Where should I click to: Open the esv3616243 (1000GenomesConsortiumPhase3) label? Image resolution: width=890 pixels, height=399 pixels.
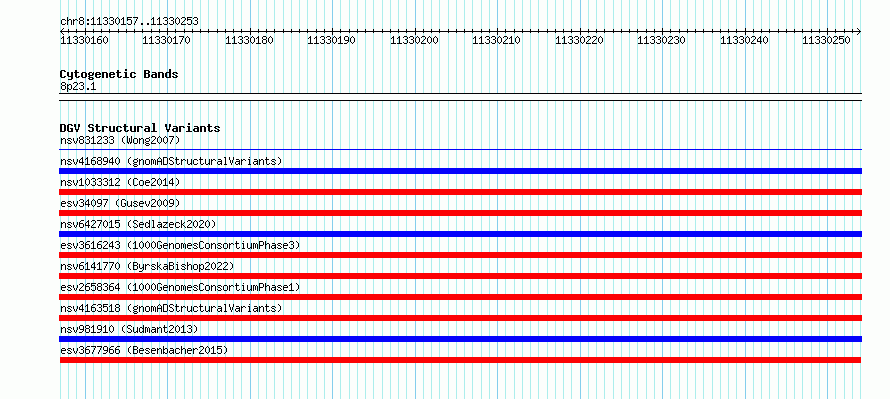180,245
